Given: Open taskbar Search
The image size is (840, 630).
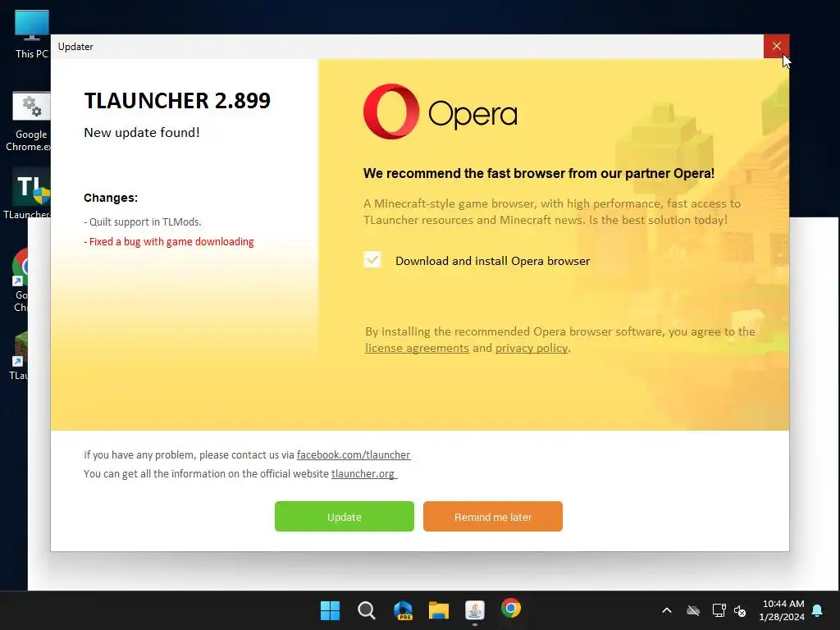Looking at the screenshot, I should [x=367, y=610].
